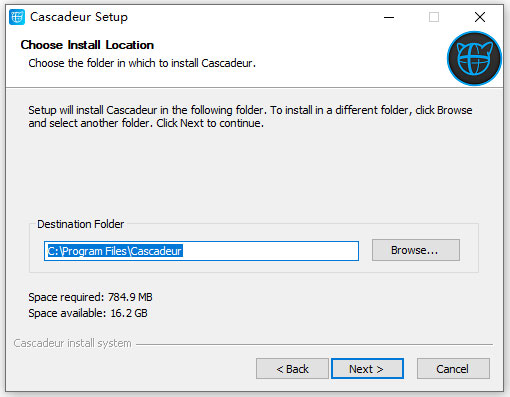Image resolution: width=510 pixels, height=397 pixels.
Task: Minimize the Cascadeur Setup window
Action: 389,17
